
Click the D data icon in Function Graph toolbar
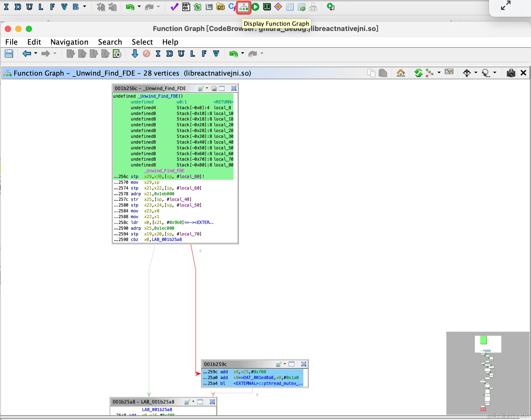pyautogui.click(x=170, y=54)
